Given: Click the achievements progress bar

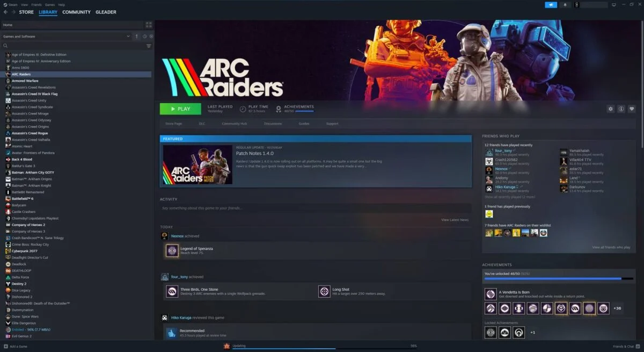Looking at the screenshot, I should (x=558, y=278).
